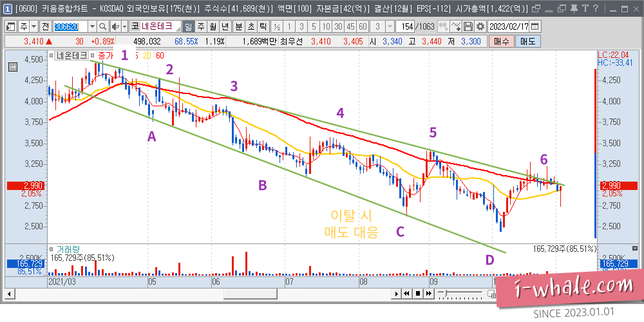Click the 최우선 quote label

pos(291,41)
